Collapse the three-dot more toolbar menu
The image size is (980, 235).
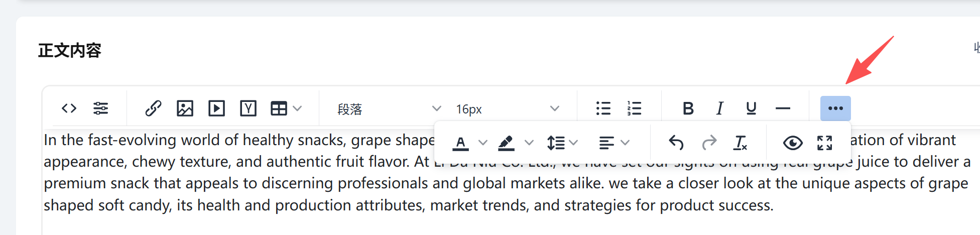pyautogui.click(x=835, y=108)
